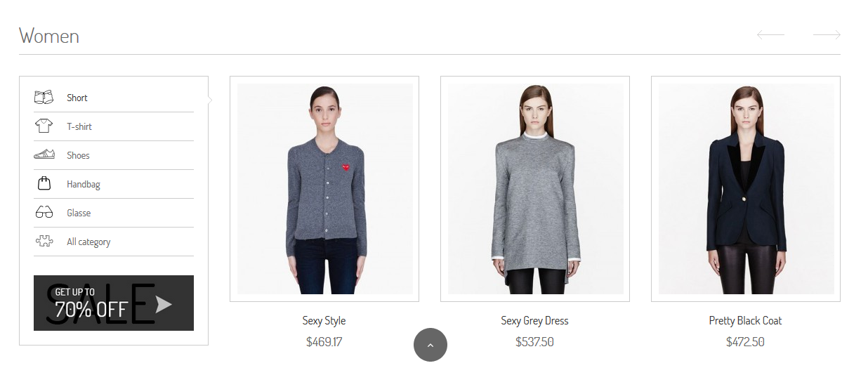Go to previous products with left arrow
Viewport: 868px width, 375px height.
[x=770, y=35]
